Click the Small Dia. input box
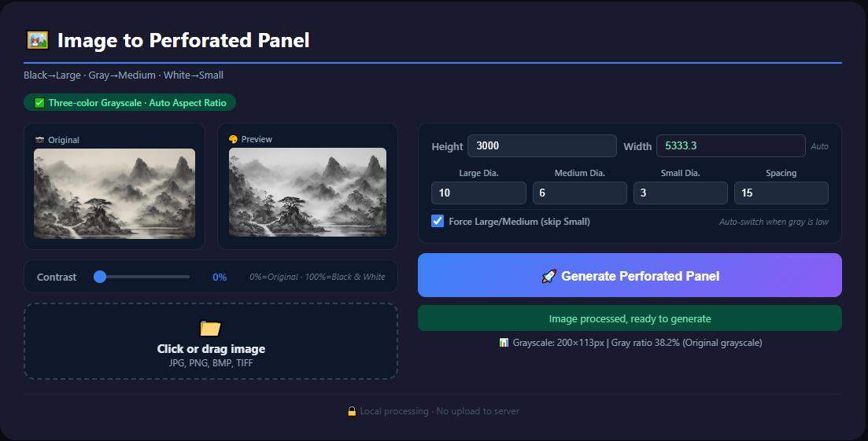Screen dimensions: 868x441 pos(681,193)
